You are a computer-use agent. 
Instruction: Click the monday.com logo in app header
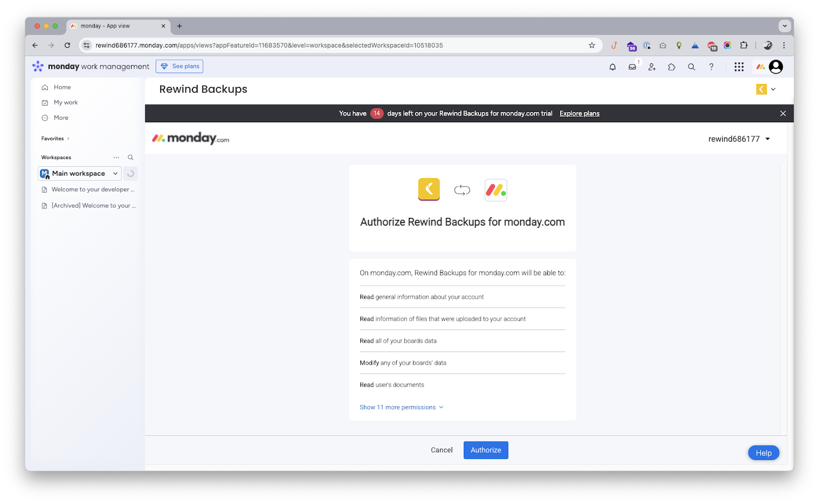pos(190,138)
